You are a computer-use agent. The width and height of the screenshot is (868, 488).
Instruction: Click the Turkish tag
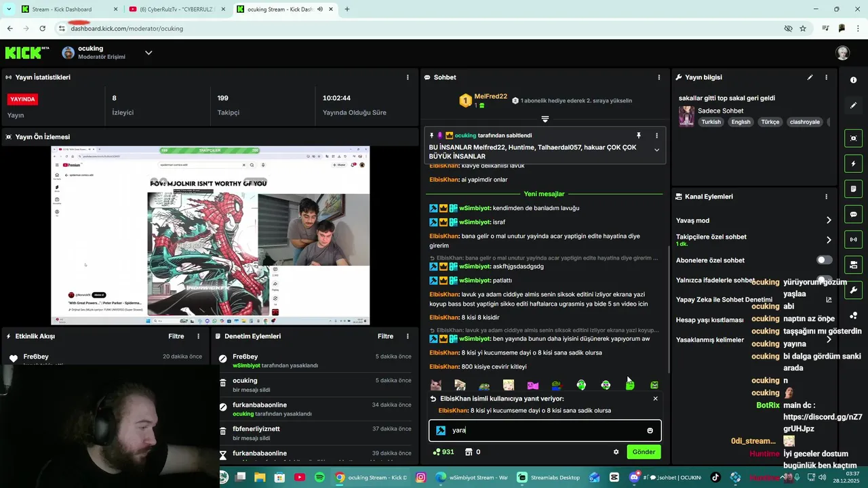711,122
